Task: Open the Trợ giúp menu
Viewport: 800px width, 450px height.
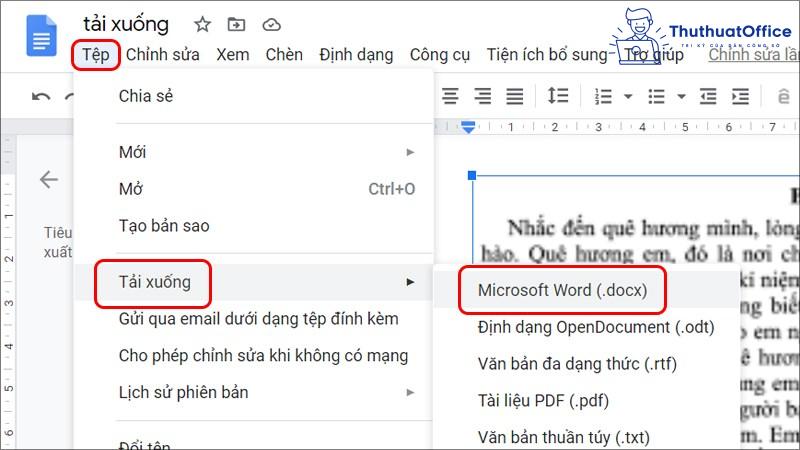Action: pos(654,55)
